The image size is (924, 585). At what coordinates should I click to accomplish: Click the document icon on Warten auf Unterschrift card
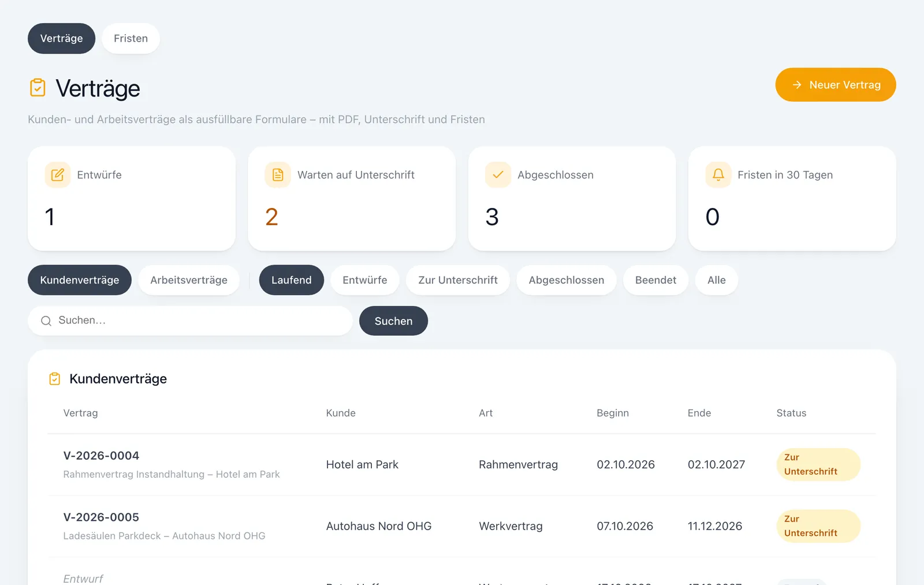click(x=278, y=175)
